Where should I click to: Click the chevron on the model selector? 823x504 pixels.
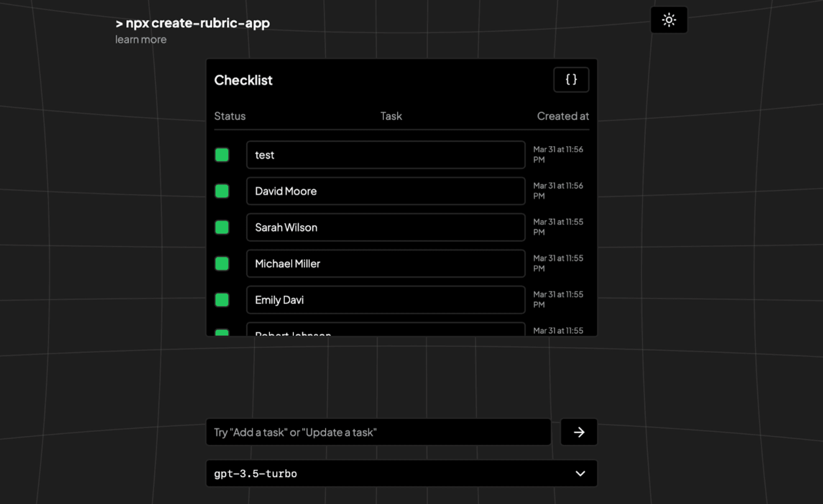(580, 473)
